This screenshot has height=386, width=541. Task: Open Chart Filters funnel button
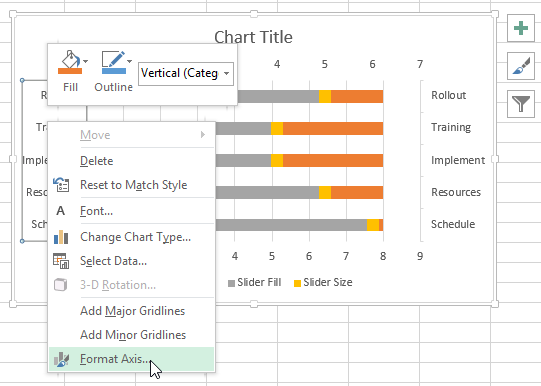point(521,104)
